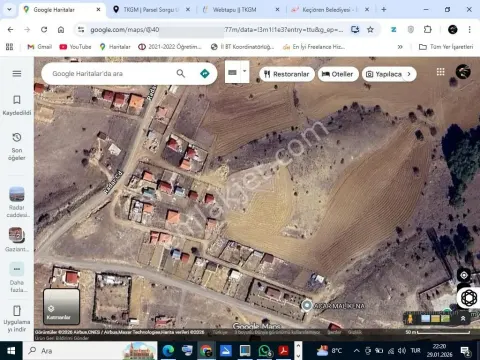This screenshot has width=480, height=360.
Task: Switch to Webtapu TKGM tab
Action: pos(241,10)
